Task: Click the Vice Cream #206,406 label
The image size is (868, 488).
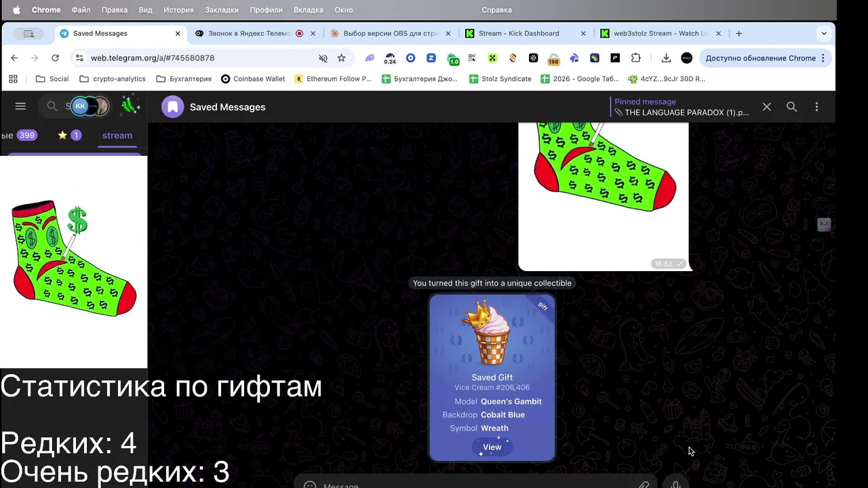Action: click(x=492, y=388)
